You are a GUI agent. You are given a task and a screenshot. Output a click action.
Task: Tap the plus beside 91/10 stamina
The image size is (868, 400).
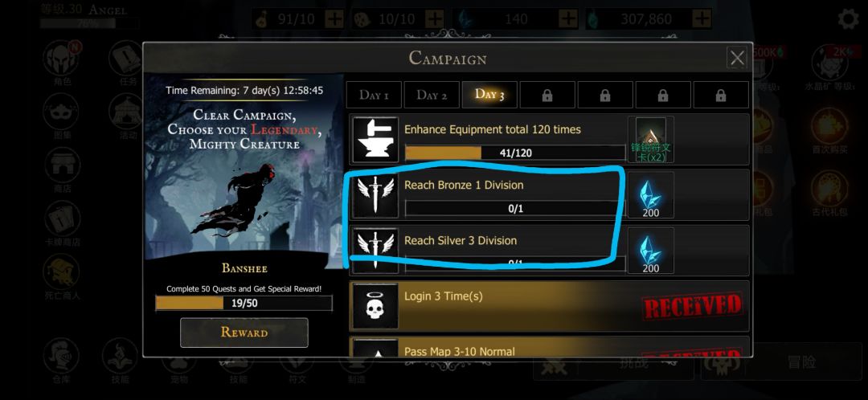(334, 18)
